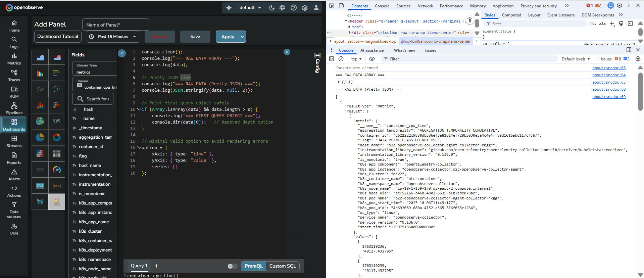The height and width of the screenshot is (278, 644).
Task: Pick the donut chart type icon
Action: (x=57, y=137)
